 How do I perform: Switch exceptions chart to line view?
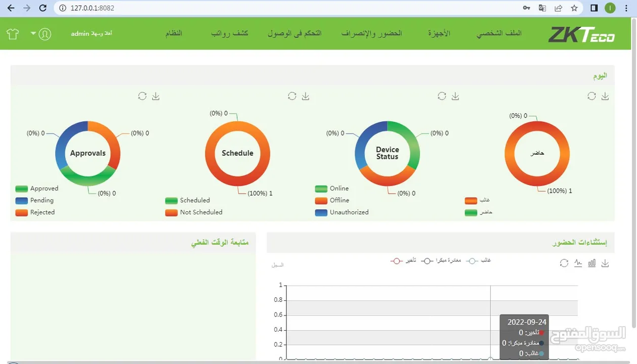578,263
